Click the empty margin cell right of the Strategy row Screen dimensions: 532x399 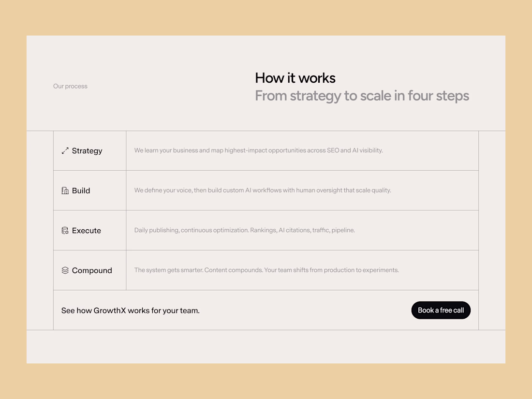click(492, 150)
